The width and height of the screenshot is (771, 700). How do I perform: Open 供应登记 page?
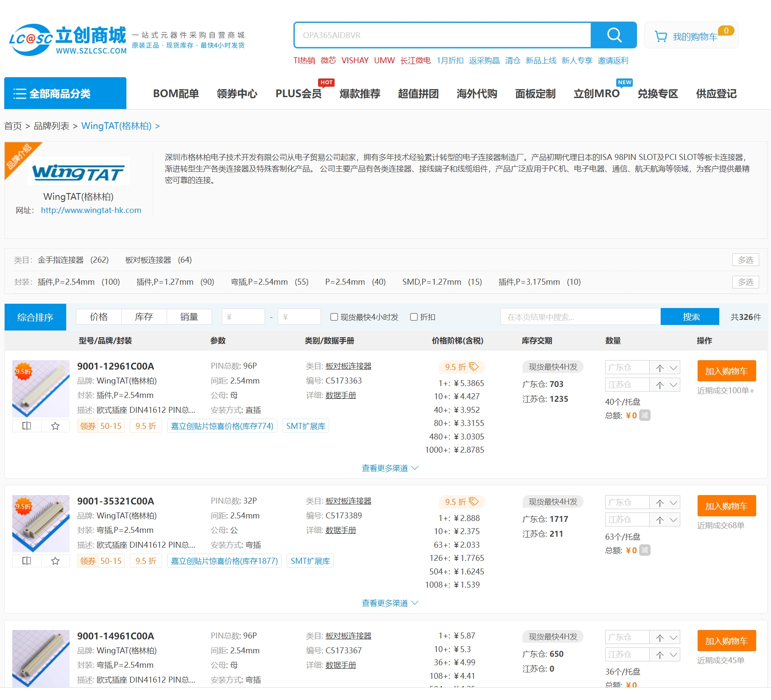click(x=716, y=93)
